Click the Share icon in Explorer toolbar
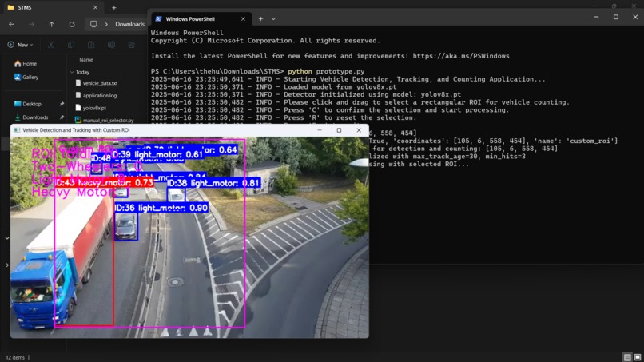Screen dimensions: 644x362 [131, 45]
